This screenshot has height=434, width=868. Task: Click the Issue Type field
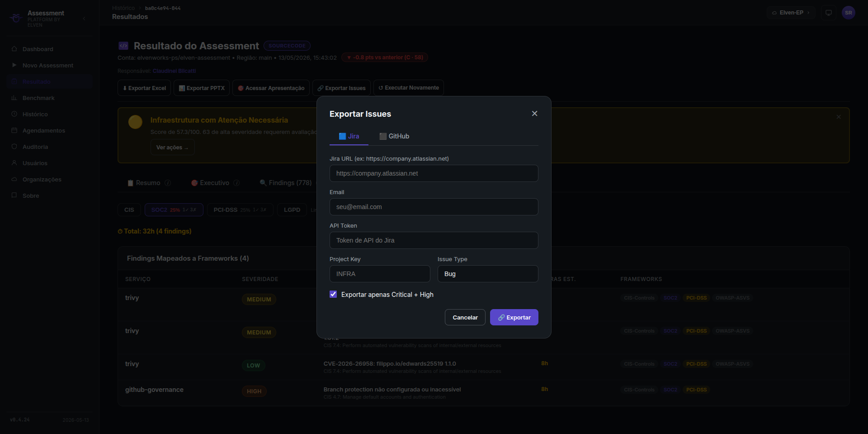488,274
